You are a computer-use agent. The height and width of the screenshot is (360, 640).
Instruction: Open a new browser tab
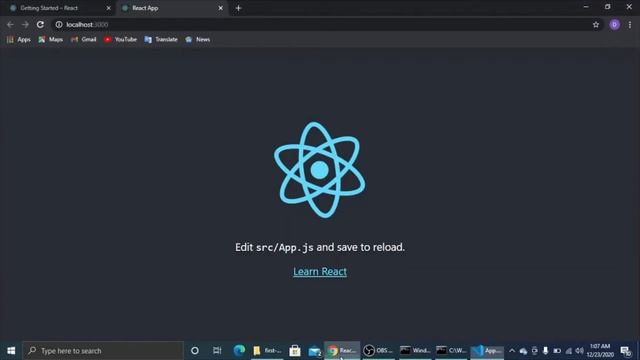(x=238, y=8)
